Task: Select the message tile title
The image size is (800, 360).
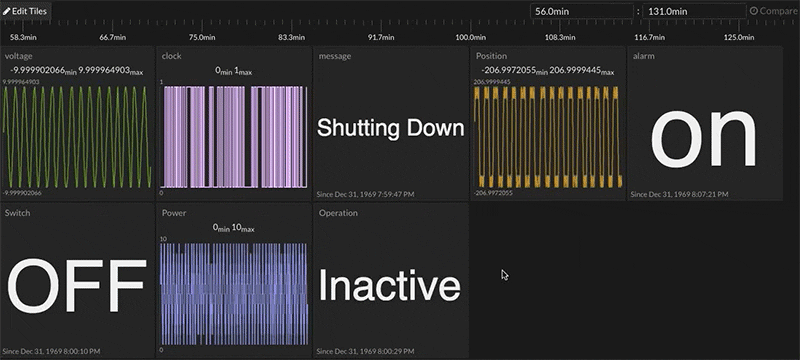Action: coord(335,56)
